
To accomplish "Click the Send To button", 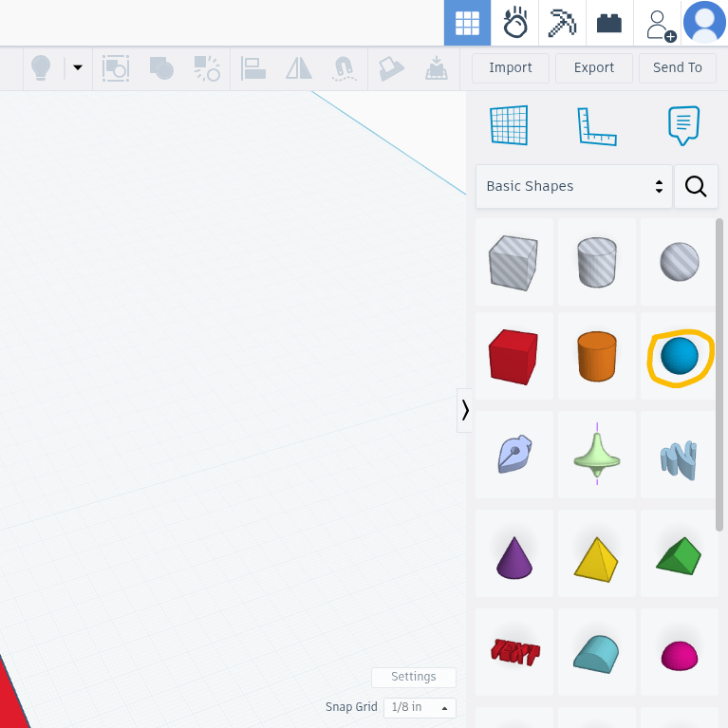I will pos(678,67).
